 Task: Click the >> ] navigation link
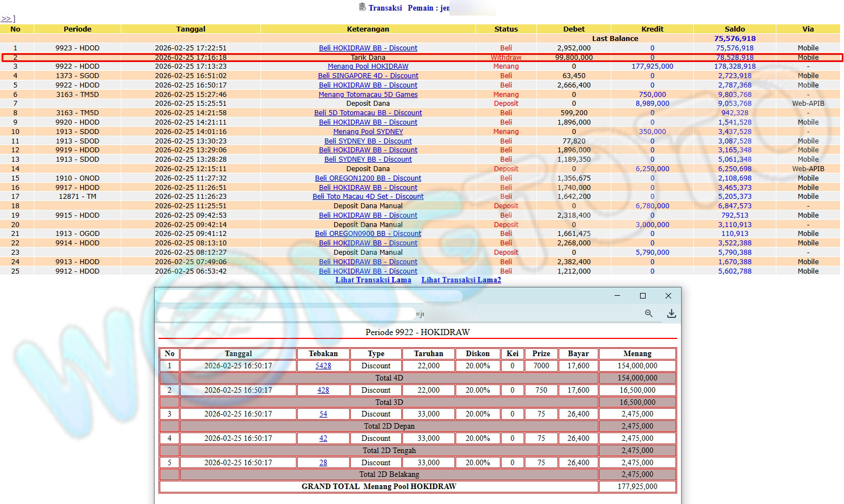click(x=8, y=19)
